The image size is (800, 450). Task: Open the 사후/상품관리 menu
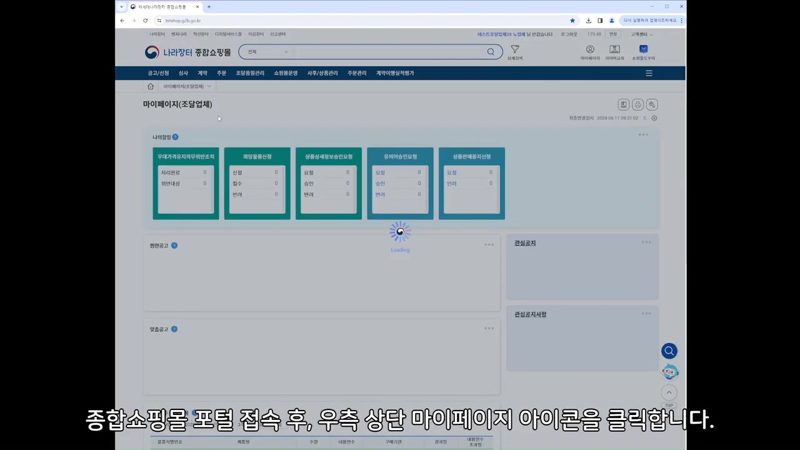[x=322, y=73]
